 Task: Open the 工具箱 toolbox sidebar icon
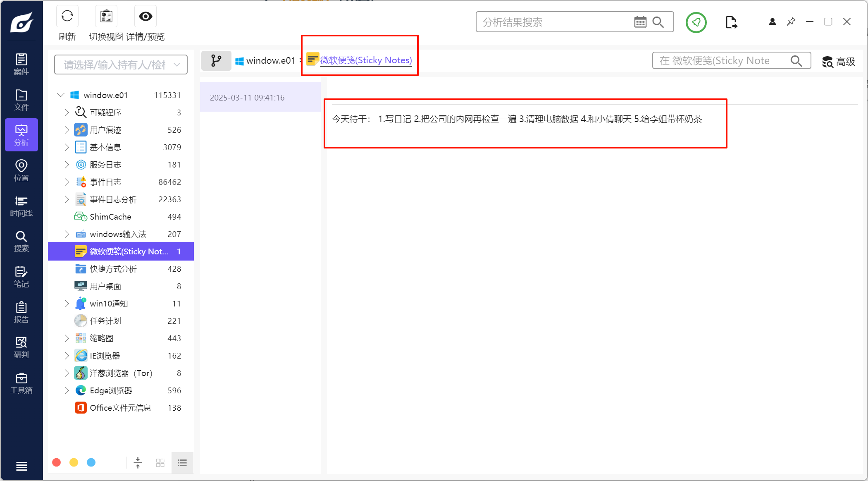coord(21,383)
